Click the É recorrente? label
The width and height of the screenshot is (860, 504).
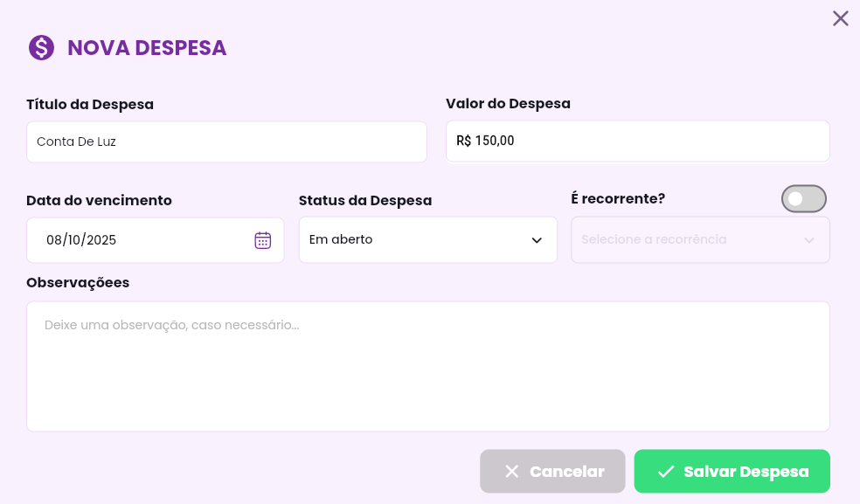[x=618, y=198]
